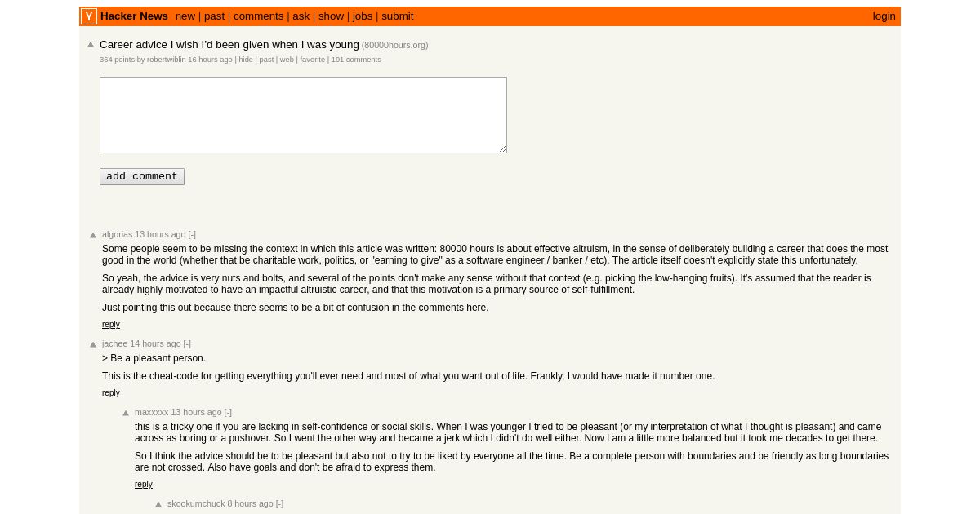Open the 191 comments link
This screenshot has width=980, height=514.
point(356,60)
